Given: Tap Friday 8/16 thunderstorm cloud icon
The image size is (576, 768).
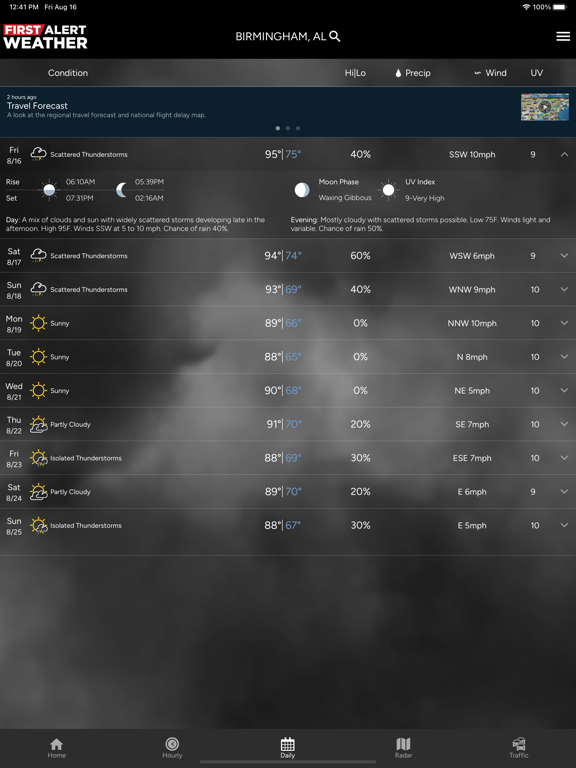Looking at the screenshot, I should point(39,154).
